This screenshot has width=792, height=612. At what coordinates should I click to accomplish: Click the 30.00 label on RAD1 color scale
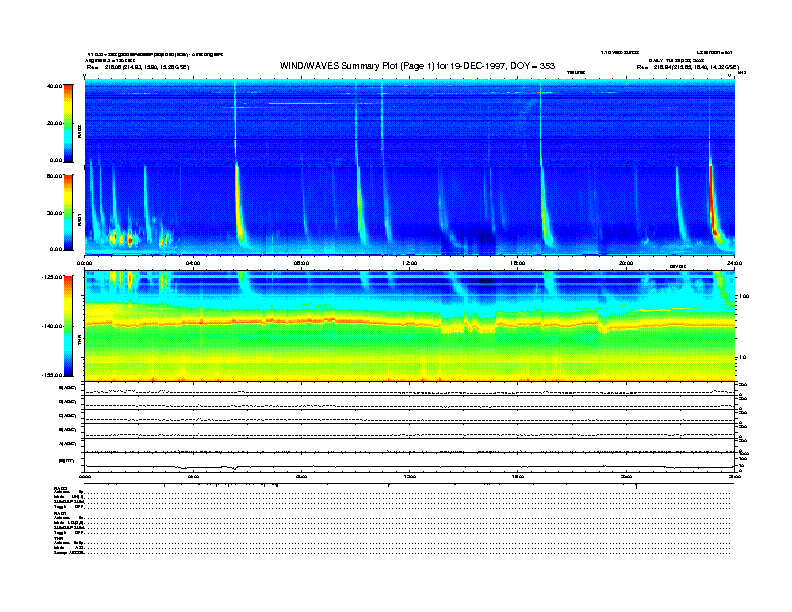coord(54,213)
